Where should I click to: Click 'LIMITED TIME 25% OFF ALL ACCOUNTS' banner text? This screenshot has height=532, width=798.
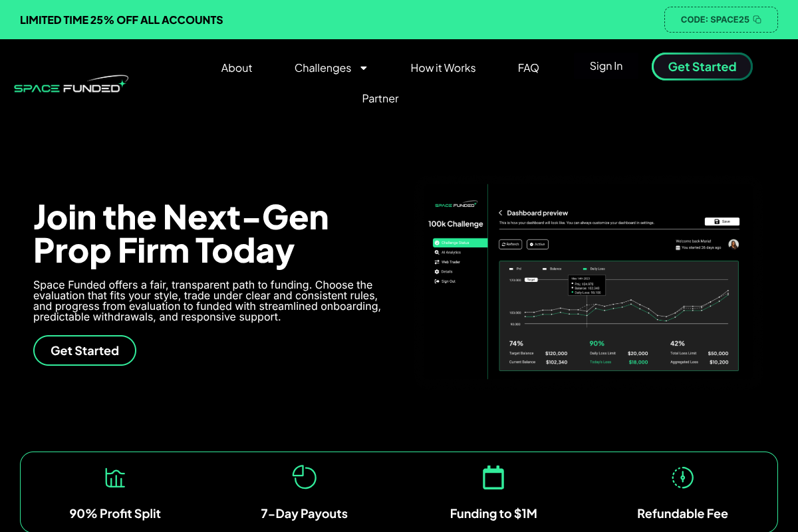click(x=122, y=20)
